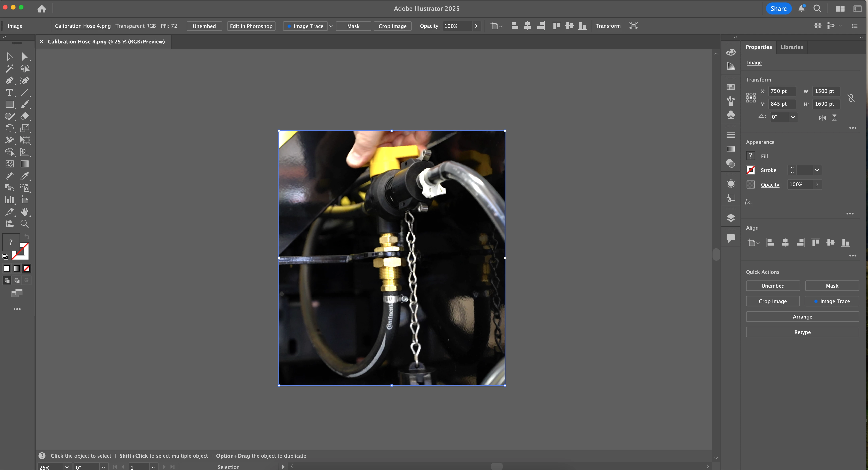Select the Hand tool
The height and width of the screenshot is (470, 868).
coord(25,212)
